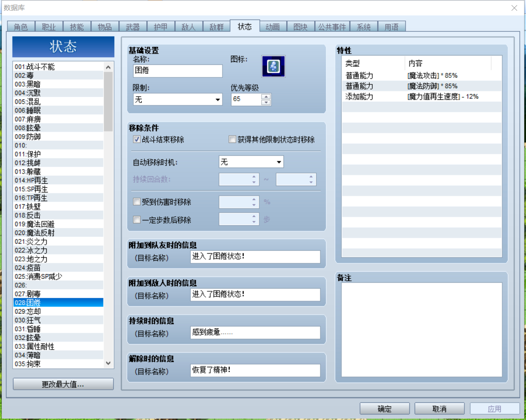Select state 006:睡眠

(x=58, y=110)
